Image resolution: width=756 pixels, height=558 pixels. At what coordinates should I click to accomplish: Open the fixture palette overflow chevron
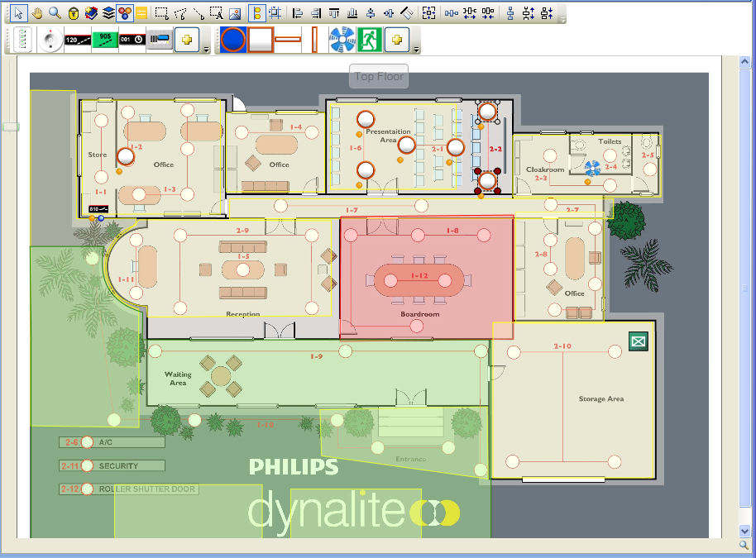tap(416, 48)
